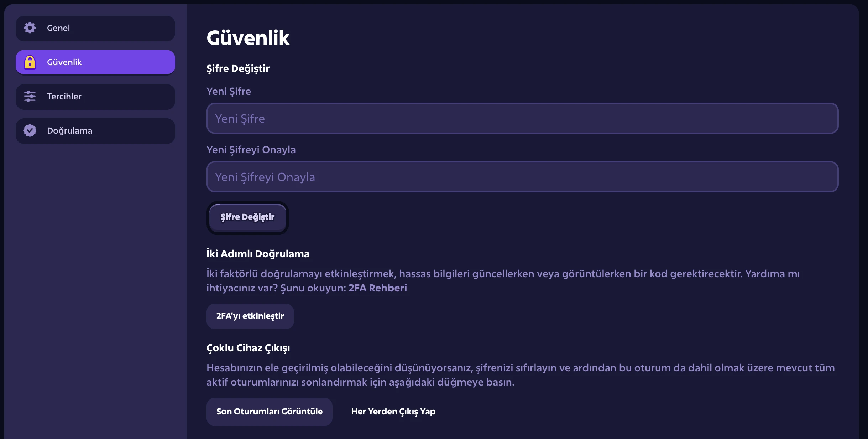Go to the Doğrulama sidebar section
This screenshot has width=868, height=439.
point(95,131)
